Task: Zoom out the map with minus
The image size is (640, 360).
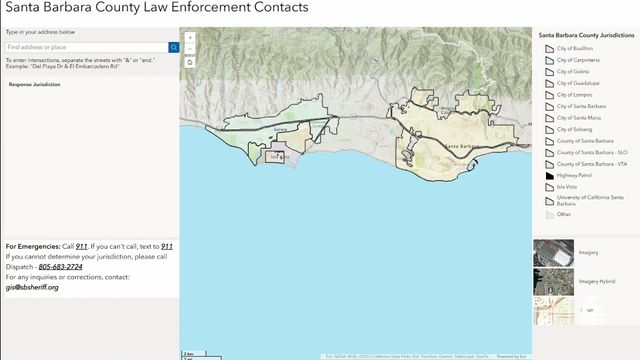Action: pos(190,49)
